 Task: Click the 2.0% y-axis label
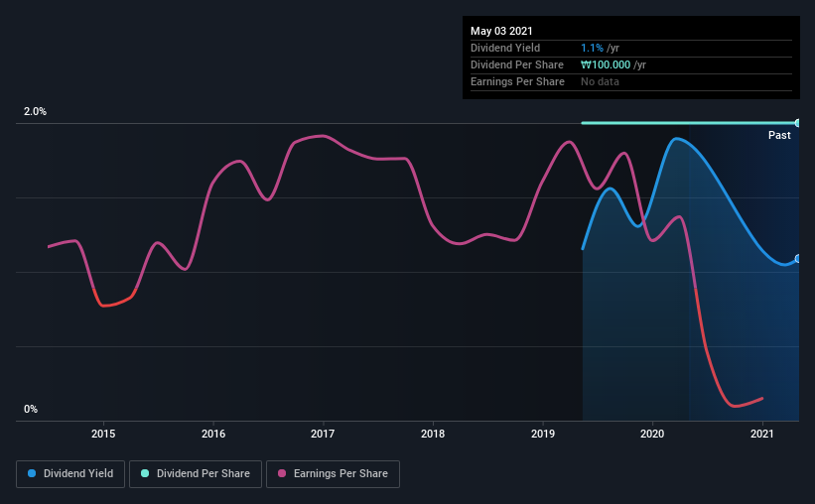(35, 111)
